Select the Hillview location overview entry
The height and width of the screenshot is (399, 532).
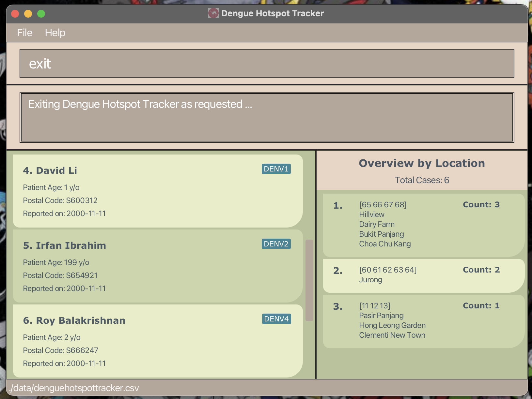tap(424, 225)
